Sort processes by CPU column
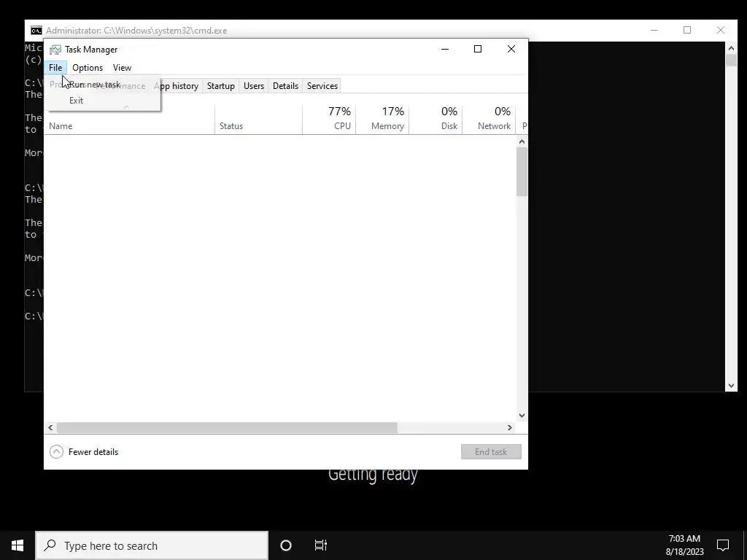Viewport: 747px width, 560px height. tap(329, 119)
